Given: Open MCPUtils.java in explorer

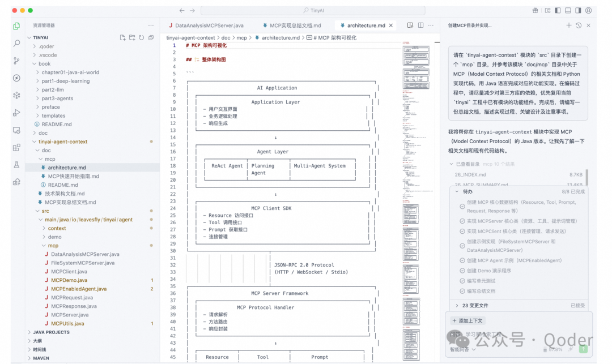Looking at the screenshot, I should coord(67,323).
